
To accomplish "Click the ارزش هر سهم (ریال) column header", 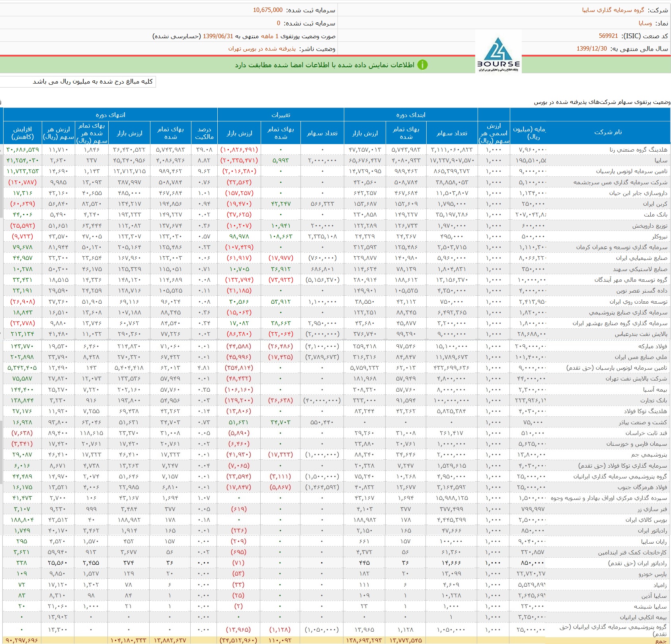I will pyautogui.click(x=58, y=133).
